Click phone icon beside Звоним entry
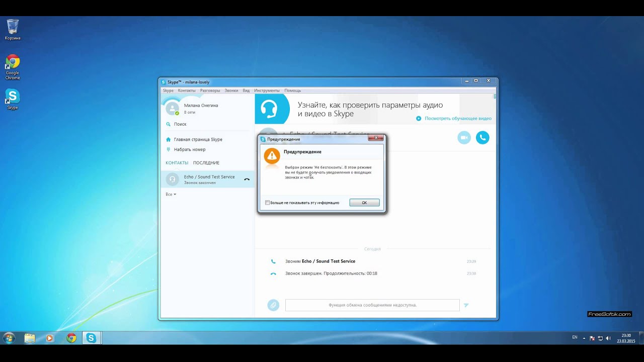The width and height of the screenshot is (644, 362). [x=273, y=261]
